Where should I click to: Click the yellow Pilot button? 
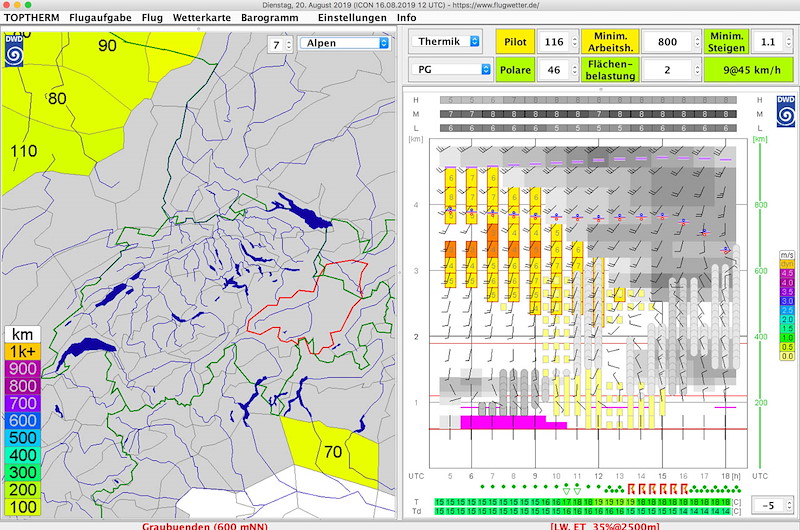pyautogui.click(x=515, y=42)
